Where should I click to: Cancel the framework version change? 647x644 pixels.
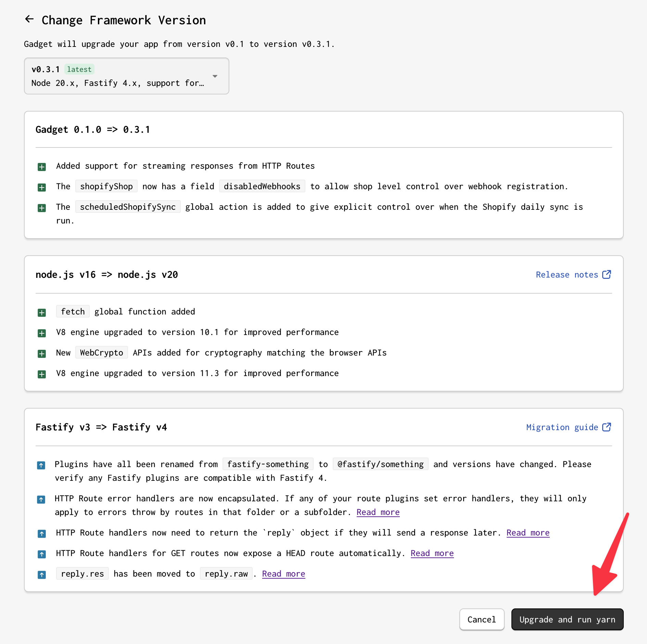pos(482,619)
